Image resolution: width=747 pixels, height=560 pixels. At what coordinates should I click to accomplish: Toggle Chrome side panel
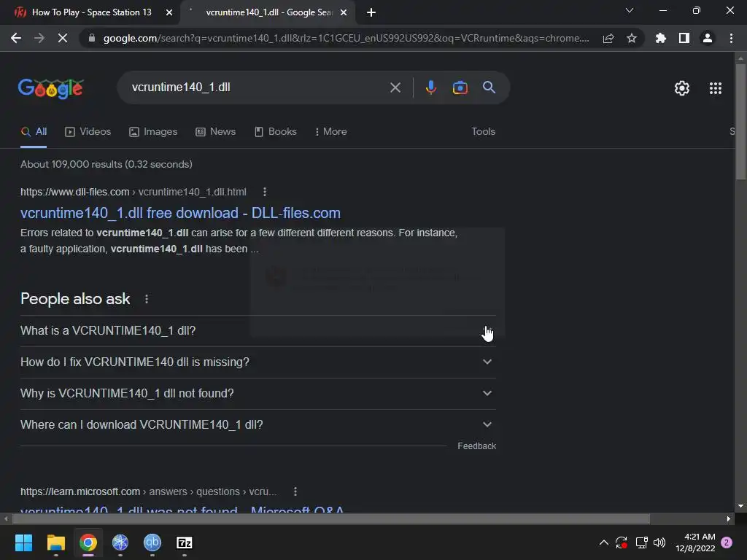(x=684, y=38)
